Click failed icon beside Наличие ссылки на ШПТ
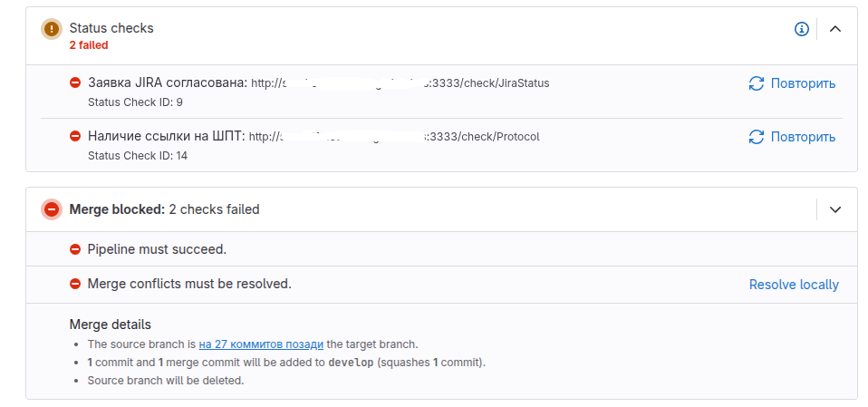Image resolution: width=868 pixels, height=407 pixels. (75, 136)
